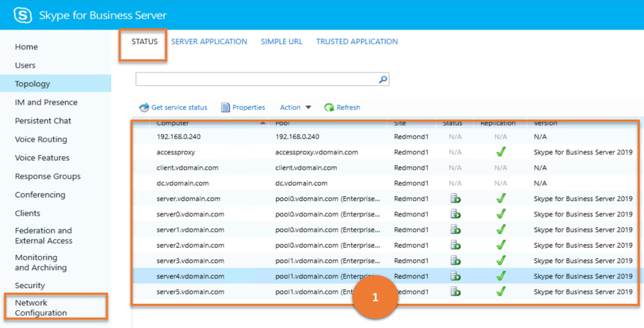
Task: Click the status icon for server3.vdomain.com
Action: tap(455, 261)
